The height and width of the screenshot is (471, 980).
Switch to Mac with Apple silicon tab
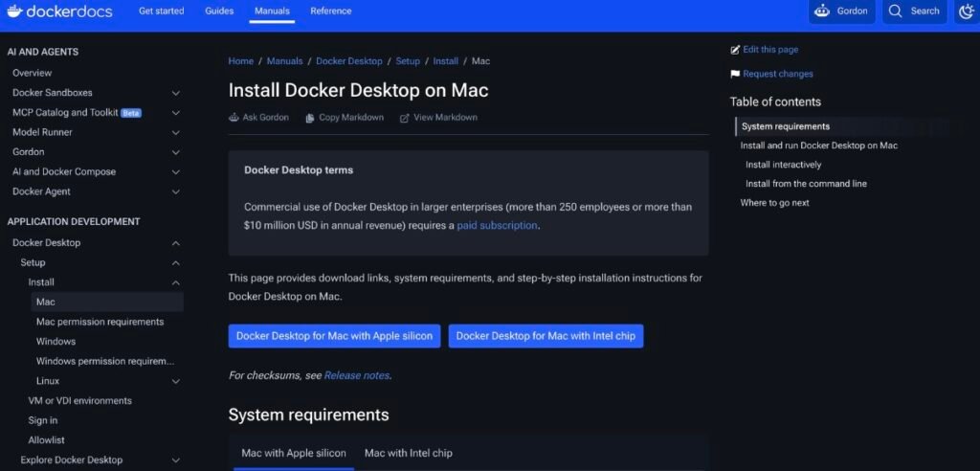coord(294,453)
